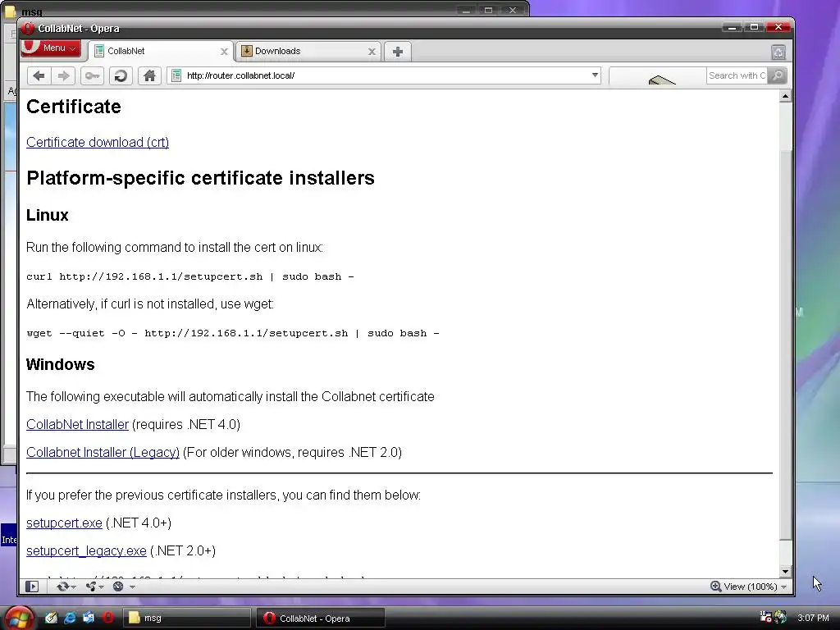Close the CollabNet tab
The width and height of the screenshot is (840, 630).
pyautogui.click(x=224, y=52)
